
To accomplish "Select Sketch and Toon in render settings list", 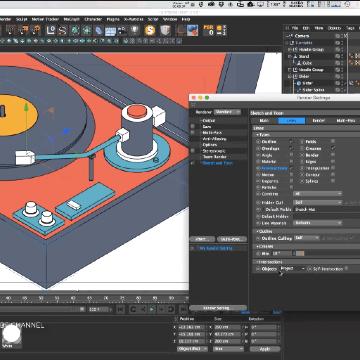I will tap(217, 163).
